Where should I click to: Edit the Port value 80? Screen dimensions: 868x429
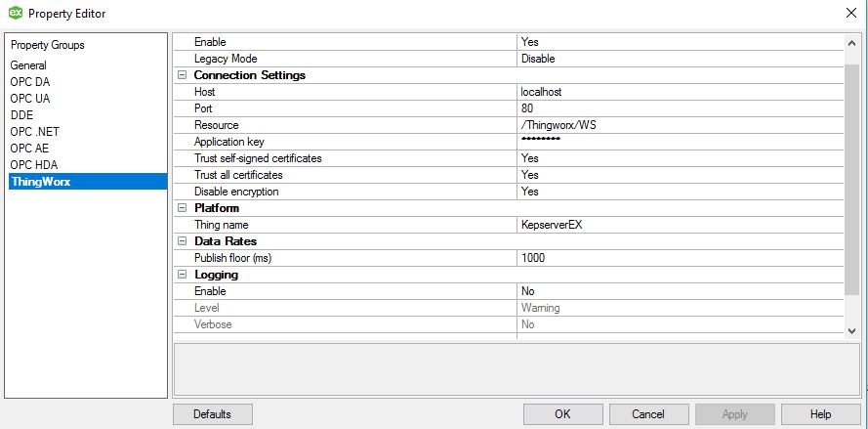(x=681, y=108)
